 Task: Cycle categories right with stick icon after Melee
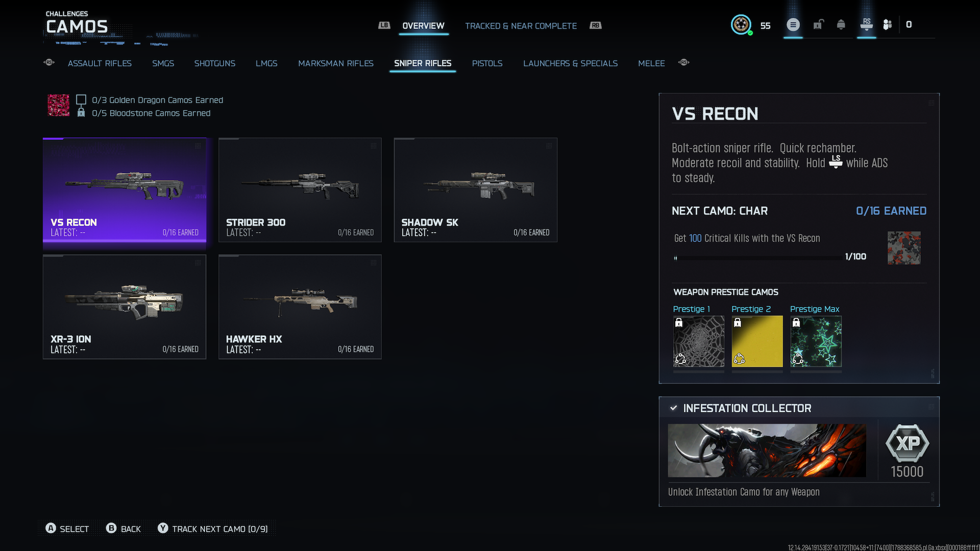click(684, 62)
